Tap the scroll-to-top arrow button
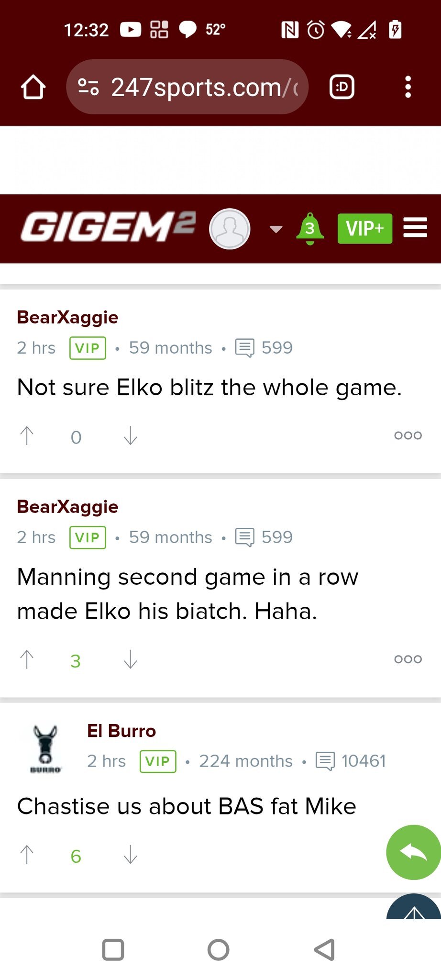This screenshot has width=441, height=980. pos(414,909)
